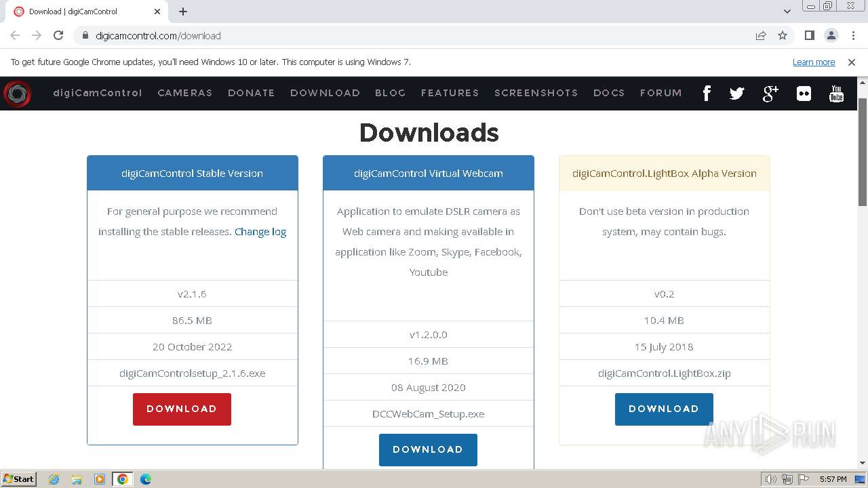Open File Explorer from the taskbar
Viewport: 868px width, 488px height.
77,479
